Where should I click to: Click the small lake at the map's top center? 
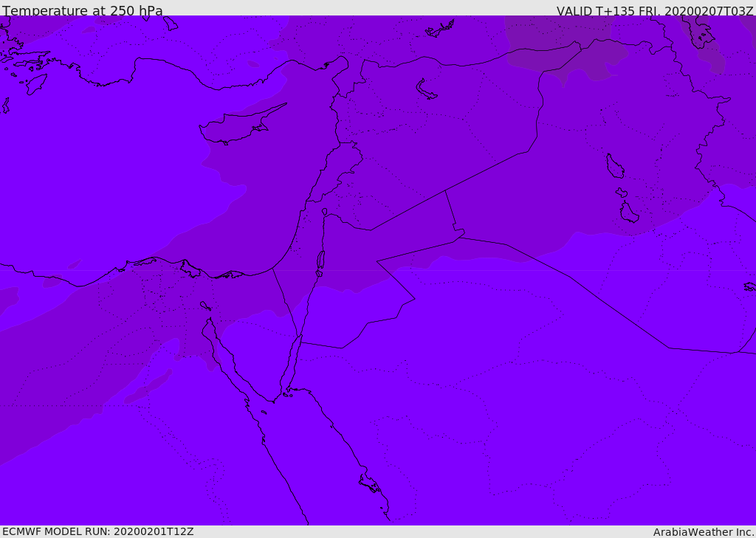coord(440,30)
